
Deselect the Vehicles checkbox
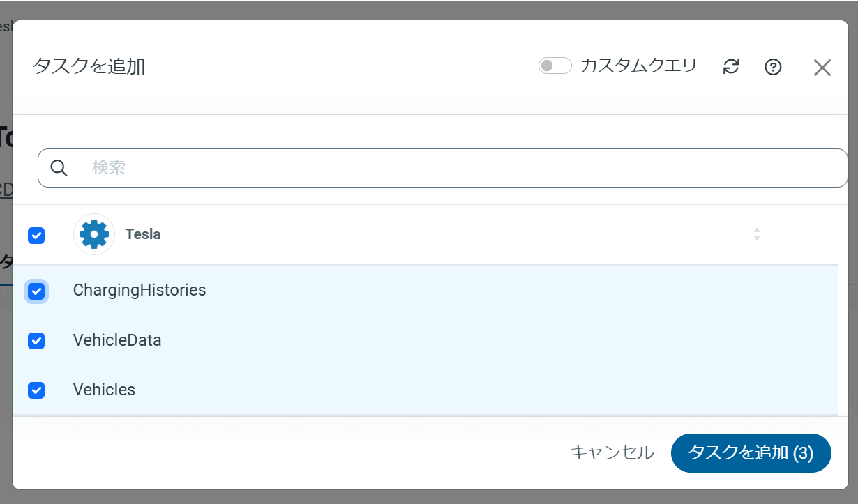coord(36,390)
